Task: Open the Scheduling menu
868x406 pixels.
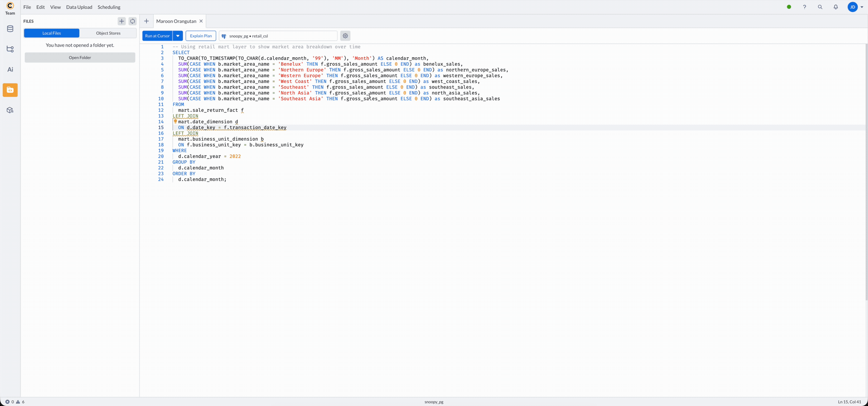Action: click(109, 7)
